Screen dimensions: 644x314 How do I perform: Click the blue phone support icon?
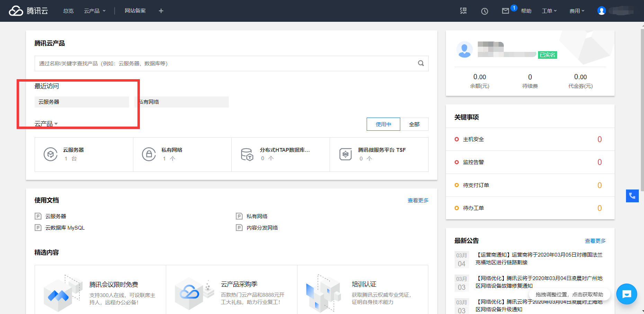(x=632, y=196)
